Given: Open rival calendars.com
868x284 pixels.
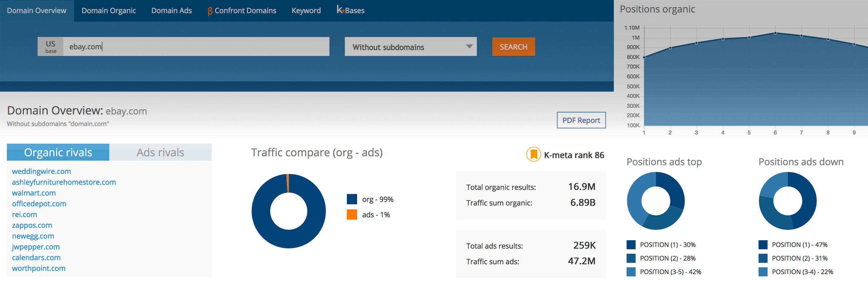Looking at the screenshot, I should (x=36, y=258).
